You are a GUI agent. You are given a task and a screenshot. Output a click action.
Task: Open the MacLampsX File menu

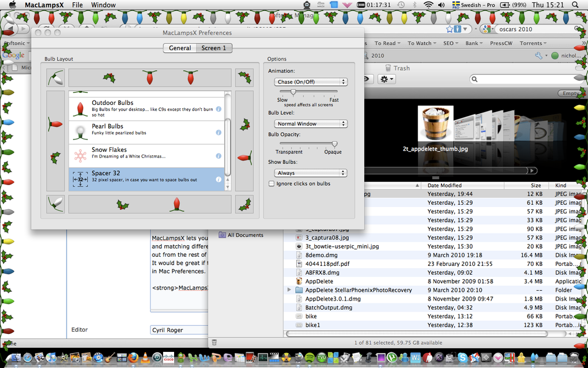[x=77, y=5]
